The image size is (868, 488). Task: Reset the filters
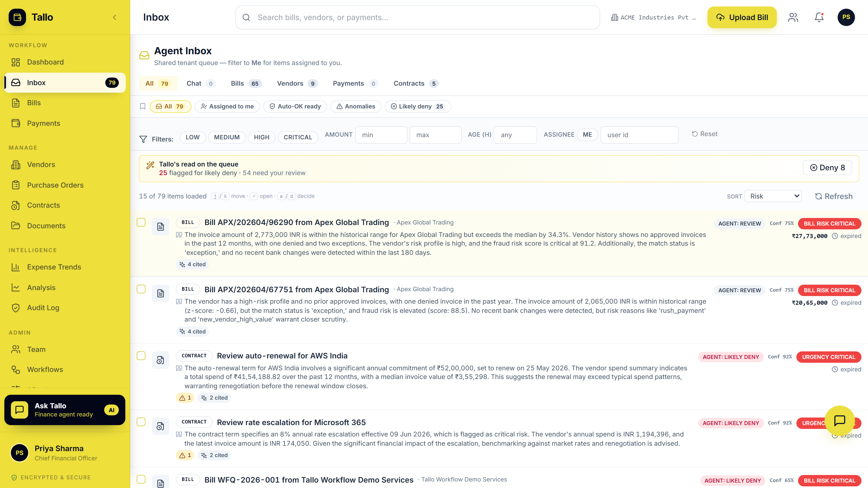click(x=705, y=134)
